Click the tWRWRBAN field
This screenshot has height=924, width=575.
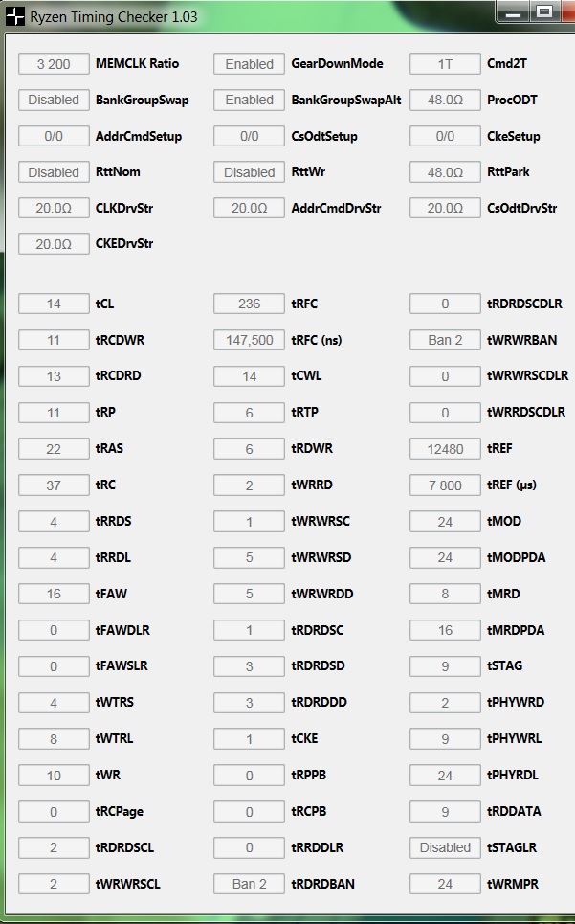click(x=445, y=340)
